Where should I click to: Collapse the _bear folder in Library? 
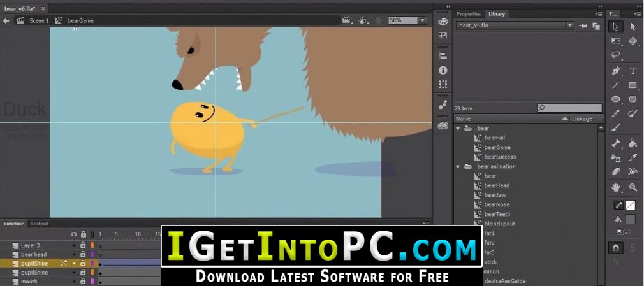[x=458, y=129]
